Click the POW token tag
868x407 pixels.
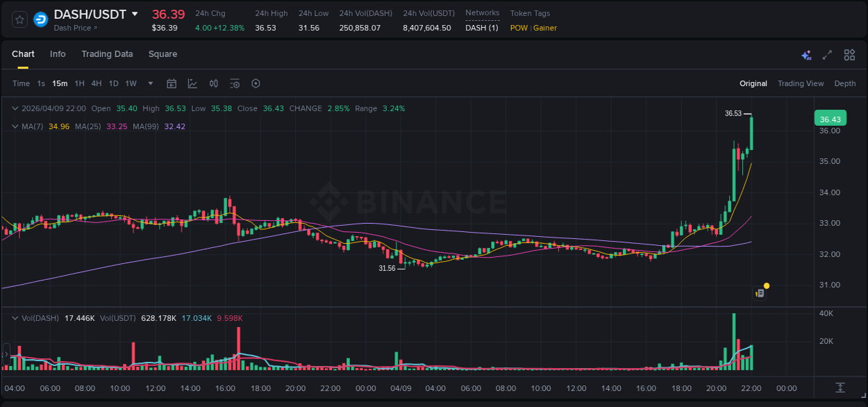(519, 28)
